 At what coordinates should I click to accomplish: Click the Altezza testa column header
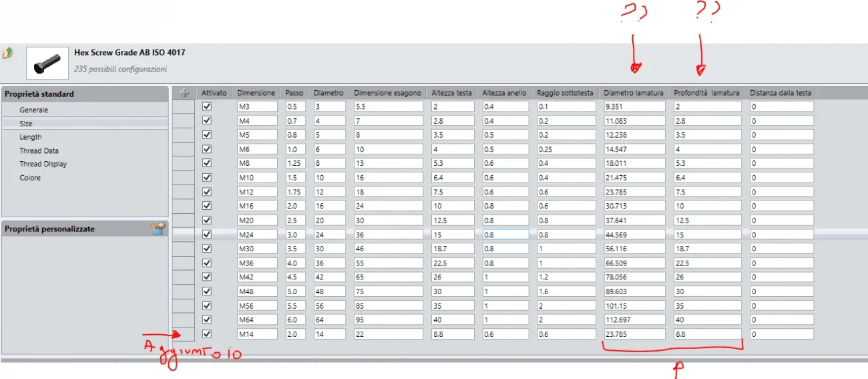click(x=451, y=93)
